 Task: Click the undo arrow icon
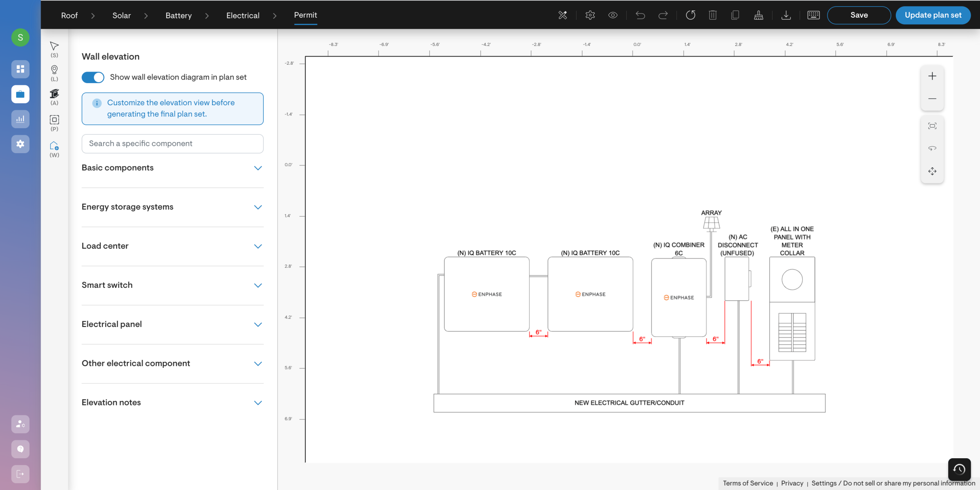pyautogui.click(x=640, y=15)
